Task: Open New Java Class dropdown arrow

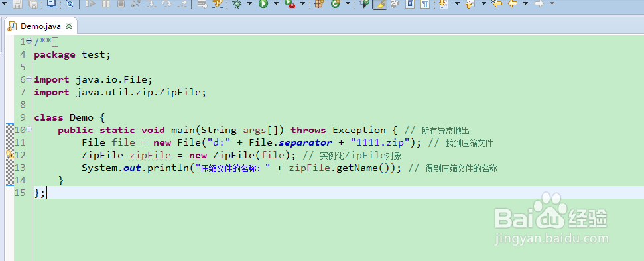Action: pyautogui.click(x=348, y=4)
